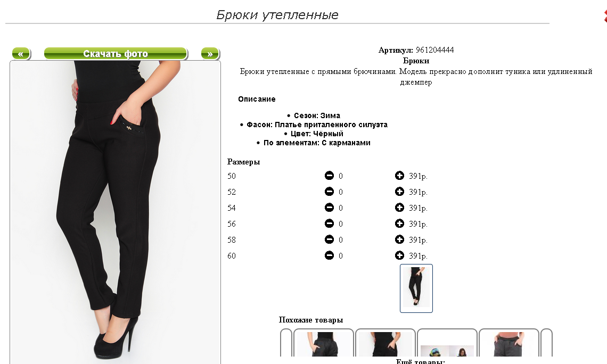Decrease quantity for size 58
This screenshot has height=364, width=607.
329,239
